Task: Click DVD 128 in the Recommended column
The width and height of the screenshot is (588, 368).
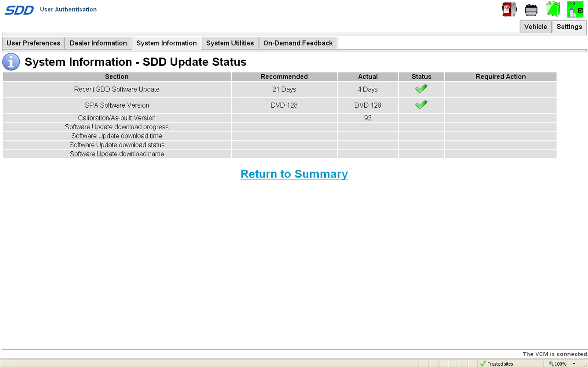Action: (x=284, y=105)
